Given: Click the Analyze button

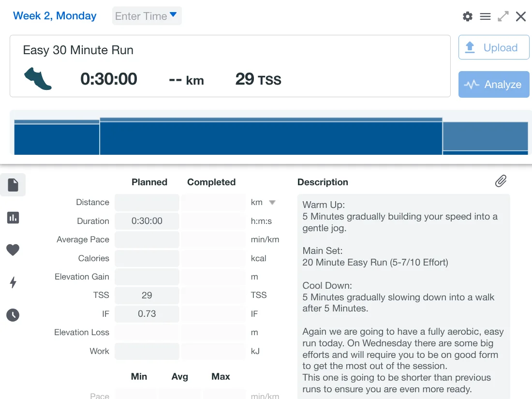Looking at the screenshot, I should 494,85.
